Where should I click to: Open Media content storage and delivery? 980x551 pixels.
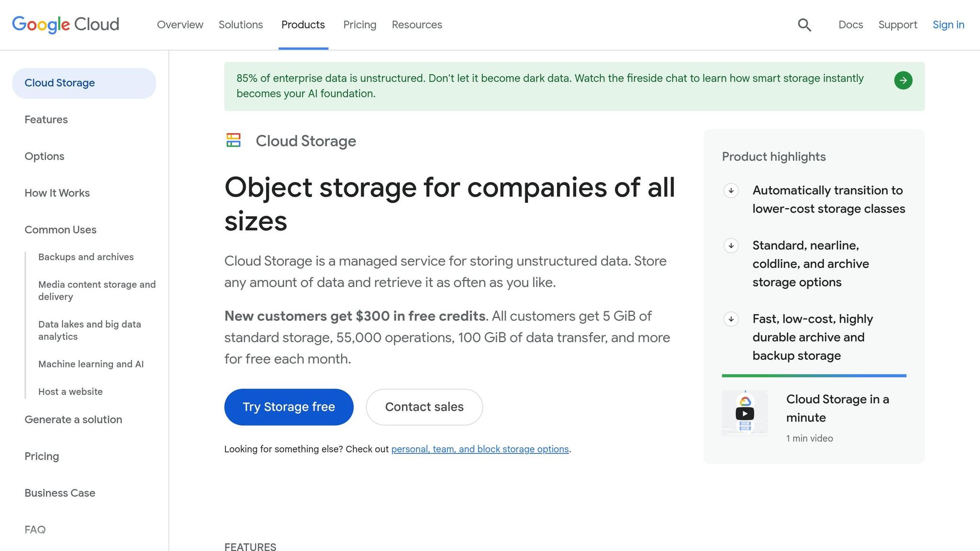pos(97,290)
